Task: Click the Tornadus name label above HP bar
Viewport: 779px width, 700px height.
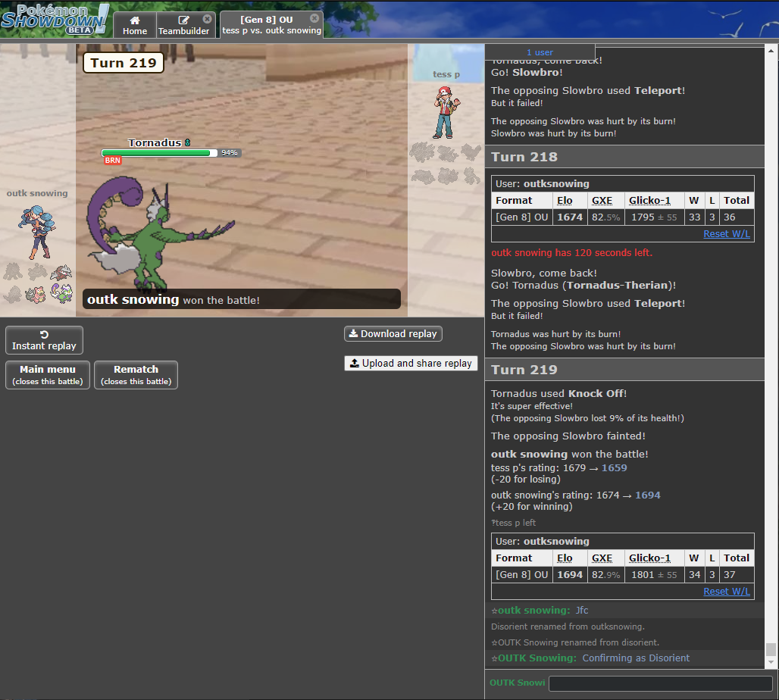Action: click(x=155, y=142)
